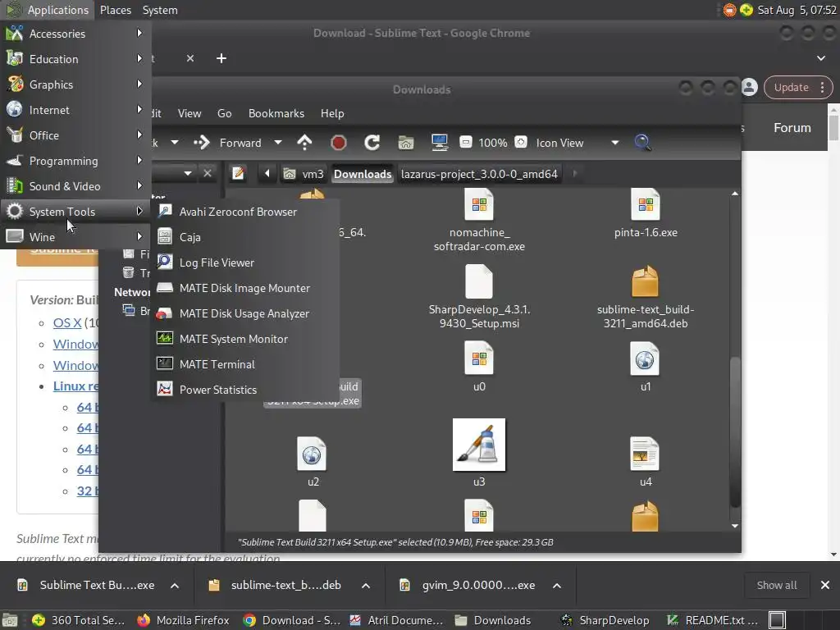840x630 pixels.
Task: Open the Bookmarks menu in Caja
Action: pos(276,113)
